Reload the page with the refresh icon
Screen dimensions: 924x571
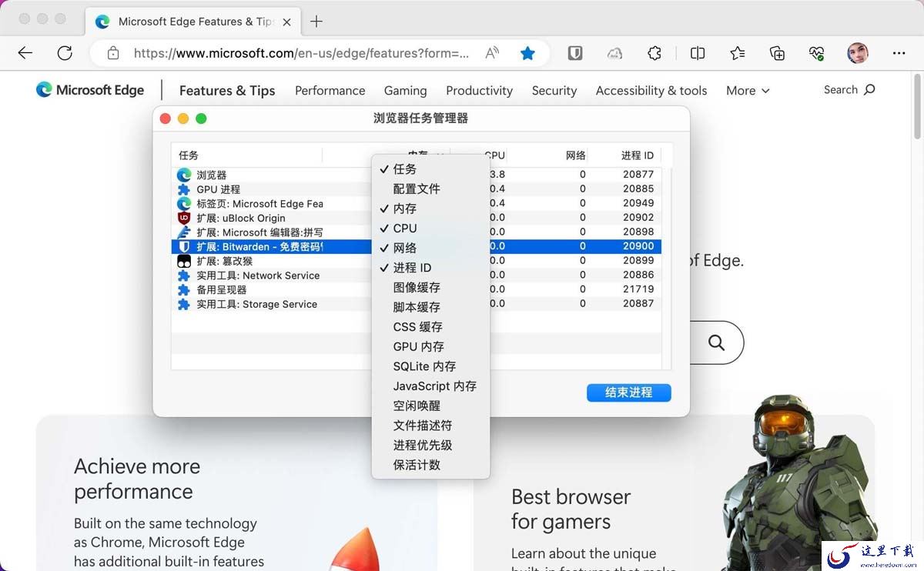click(65, 53)
